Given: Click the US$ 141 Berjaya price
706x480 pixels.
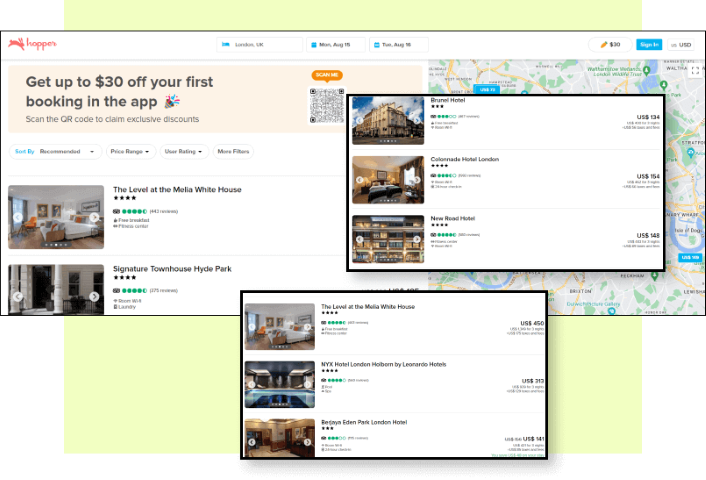Looking at the screenshot, I should click(534, 439).
